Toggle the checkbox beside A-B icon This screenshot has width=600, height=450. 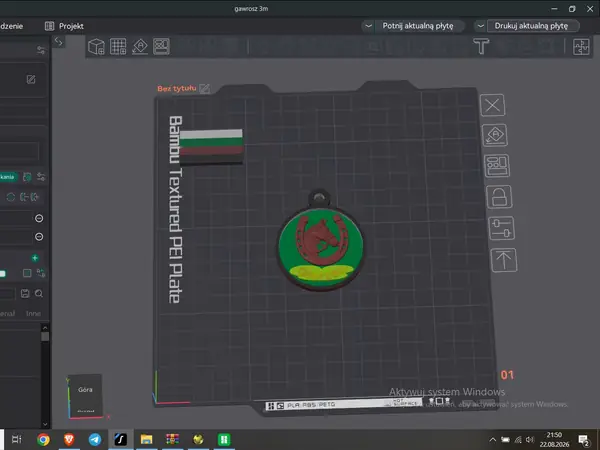27,273
